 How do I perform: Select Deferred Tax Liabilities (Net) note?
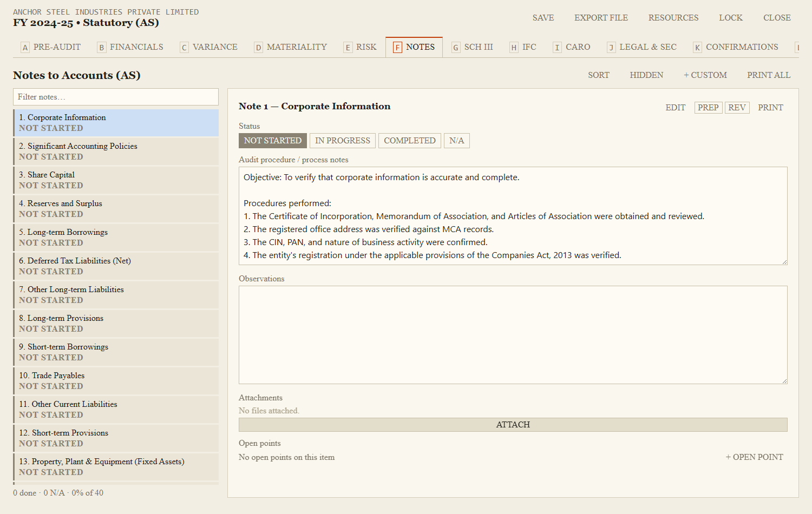point(116,266)
